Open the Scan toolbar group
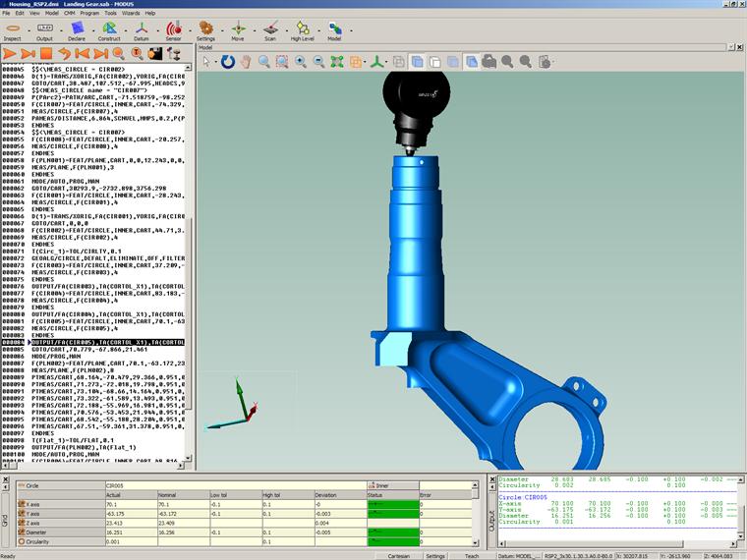This screenshot has width=747, height=560. point(270,31)
